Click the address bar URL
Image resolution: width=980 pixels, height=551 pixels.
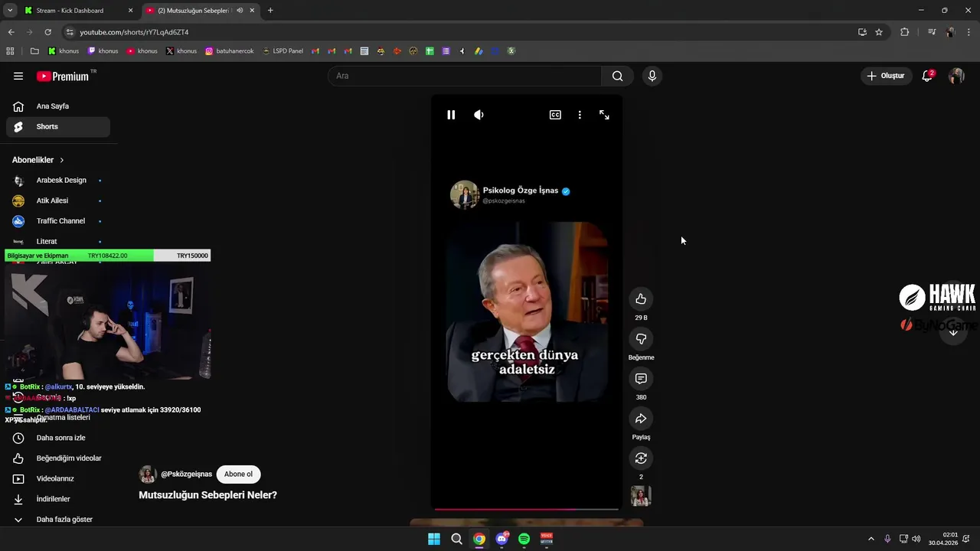click(134, 32)
